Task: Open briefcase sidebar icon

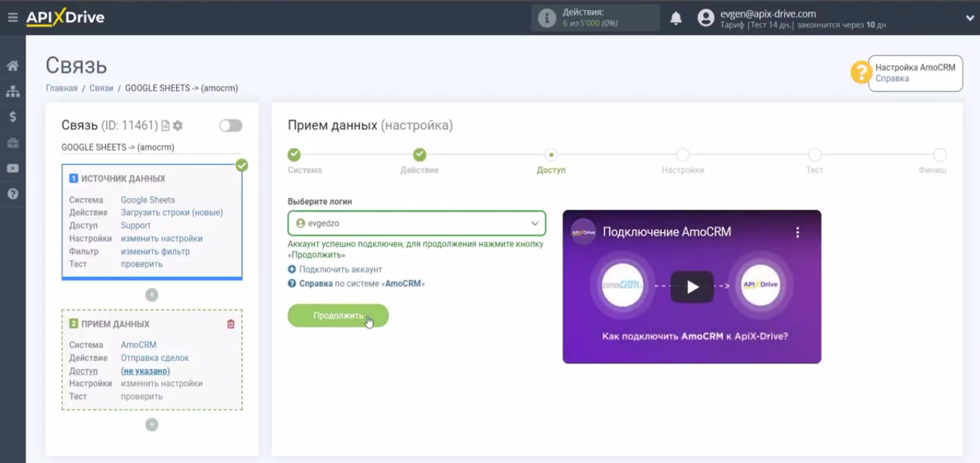Action: tap(12, 143)
